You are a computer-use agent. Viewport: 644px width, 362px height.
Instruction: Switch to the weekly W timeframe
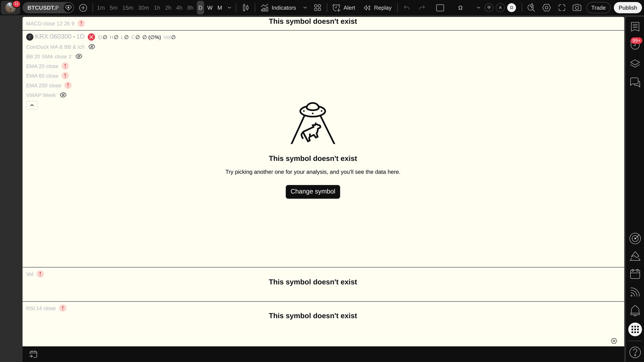coord(210,8)
